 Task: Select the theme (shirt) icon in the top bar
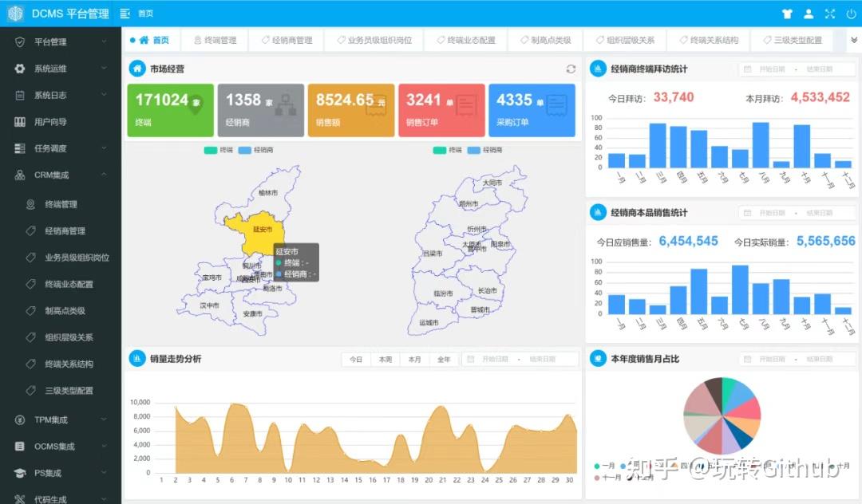point(787,13)
